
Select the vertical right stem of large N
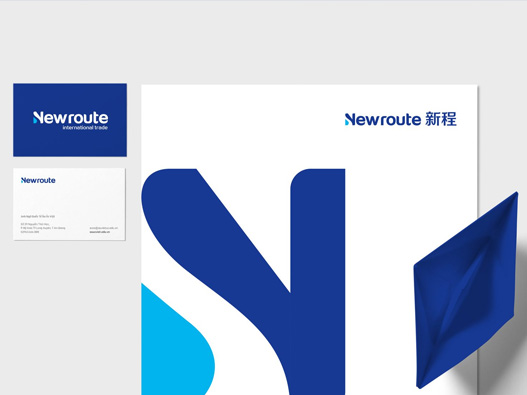pos(318,282)
